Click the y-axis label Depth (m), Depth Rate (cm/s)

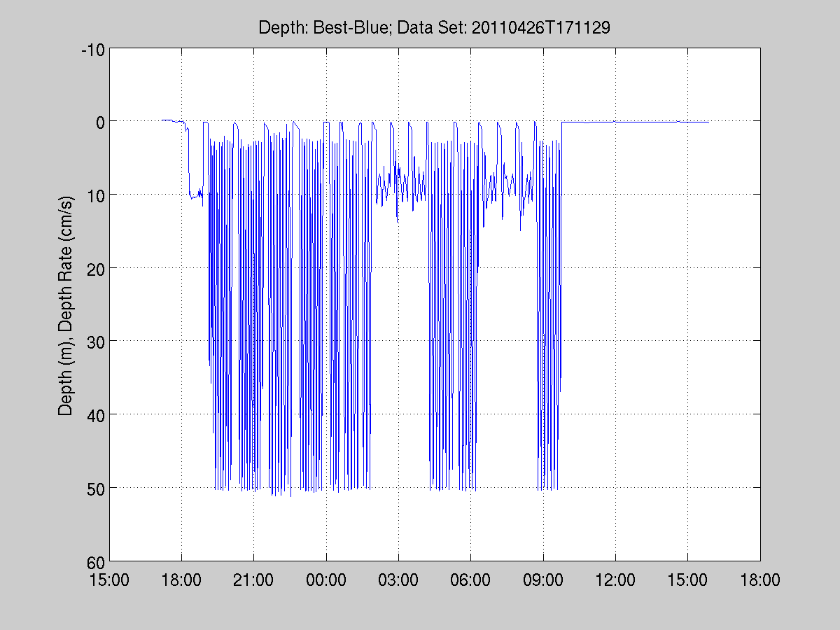click(x=65, y=305)
